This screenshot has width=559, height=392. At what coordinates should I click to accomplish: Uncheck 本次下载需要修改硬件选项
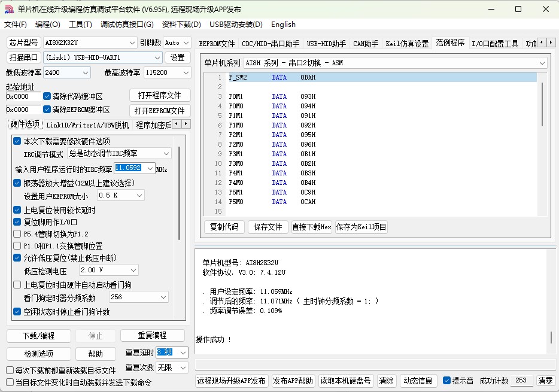[x=17, y=141]
